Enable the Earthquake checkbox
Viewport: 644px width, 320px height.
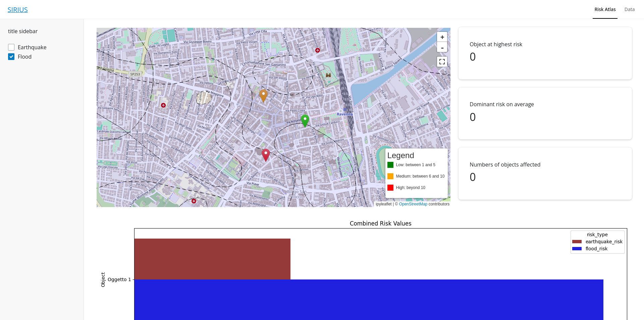pyautogui.click(x=11, y=47)
